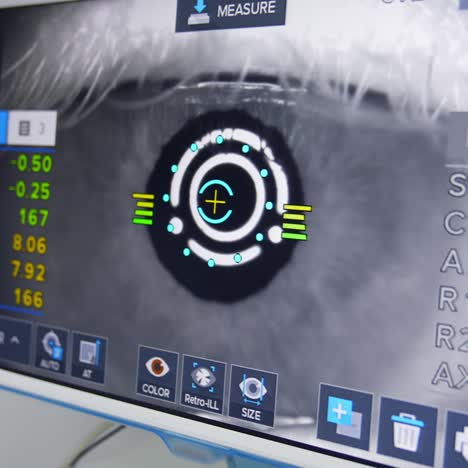
Task: Select the sphere value -0.50
Action: (x=31, y=164)
